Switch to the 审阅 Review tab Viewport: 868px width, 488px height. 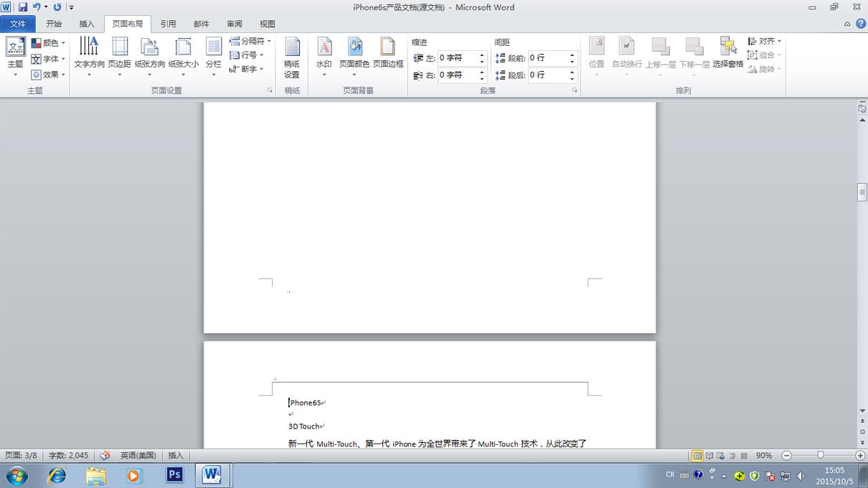click(235, 24)
